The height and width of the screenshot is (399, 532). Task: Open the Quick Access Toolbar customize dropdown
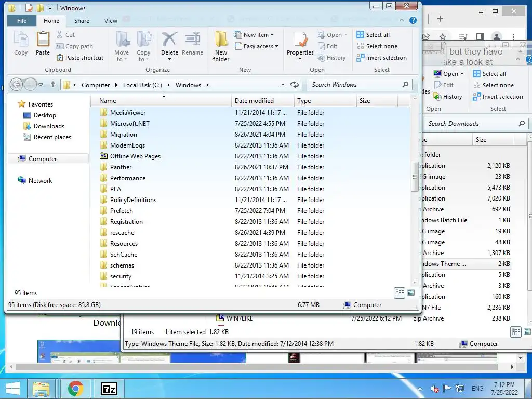tap(50, 8)
